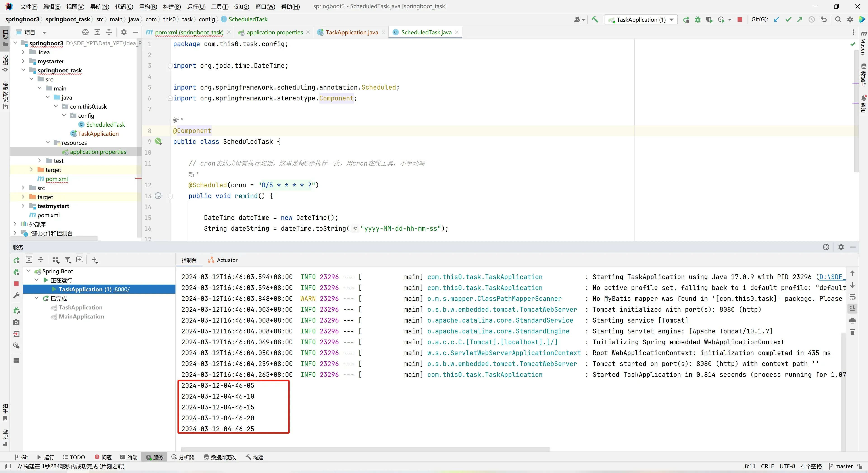
Task: Click Select Opened File target icon in Project
Action: 85,32
